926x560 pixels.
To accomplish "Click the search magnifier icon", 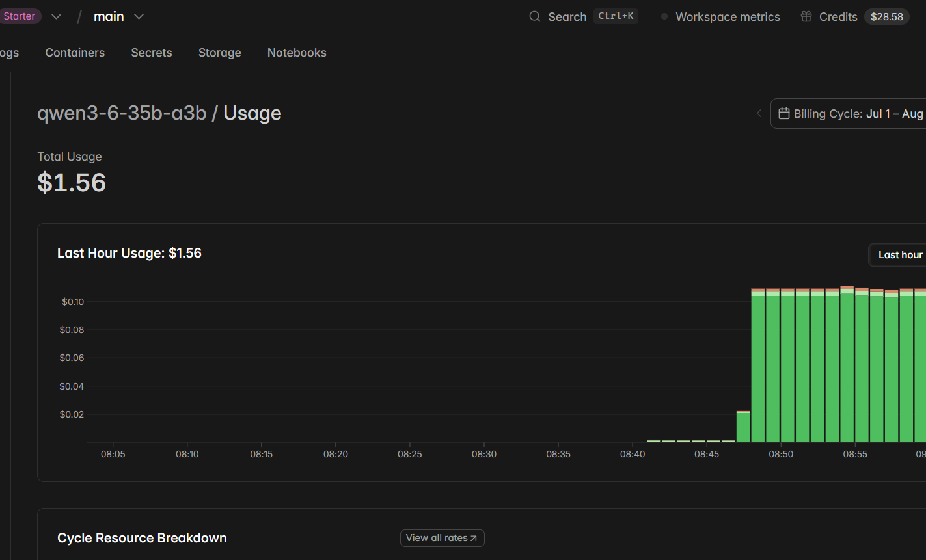I will pyautogui.click(x=535, y=16).
